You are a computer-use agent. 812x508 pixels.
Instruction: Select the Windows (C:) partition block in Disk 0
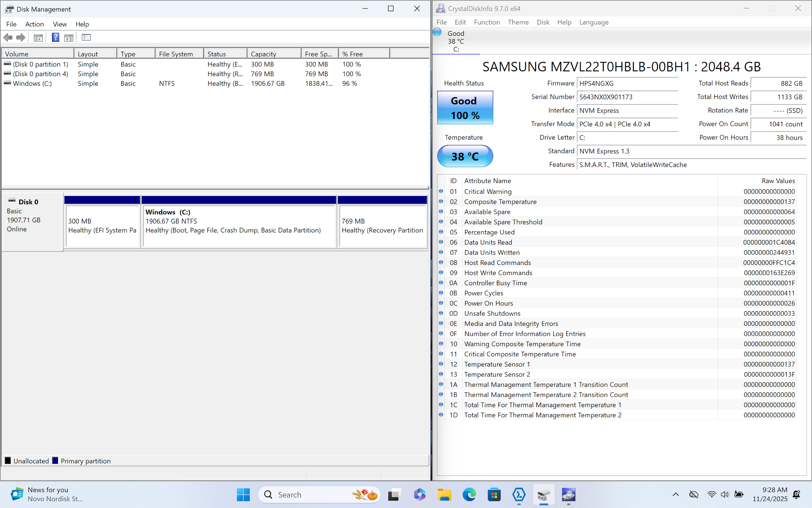tap(238, 225)
